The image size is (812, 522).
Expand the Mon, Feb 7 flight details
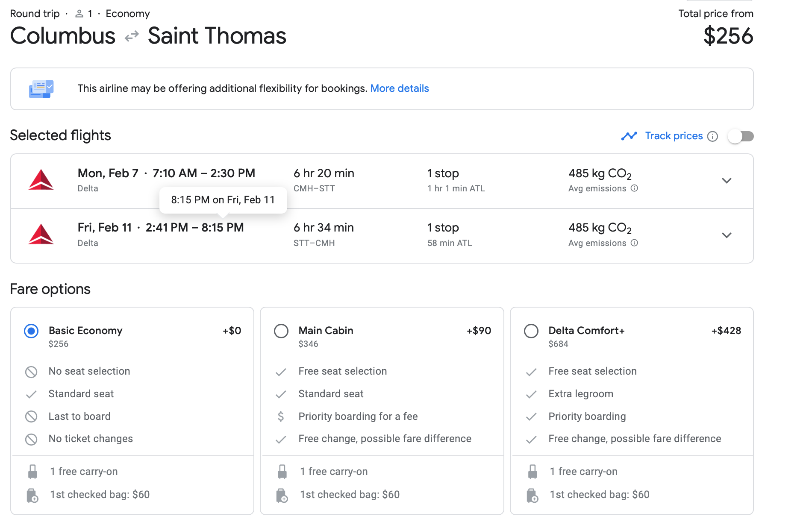727,180
